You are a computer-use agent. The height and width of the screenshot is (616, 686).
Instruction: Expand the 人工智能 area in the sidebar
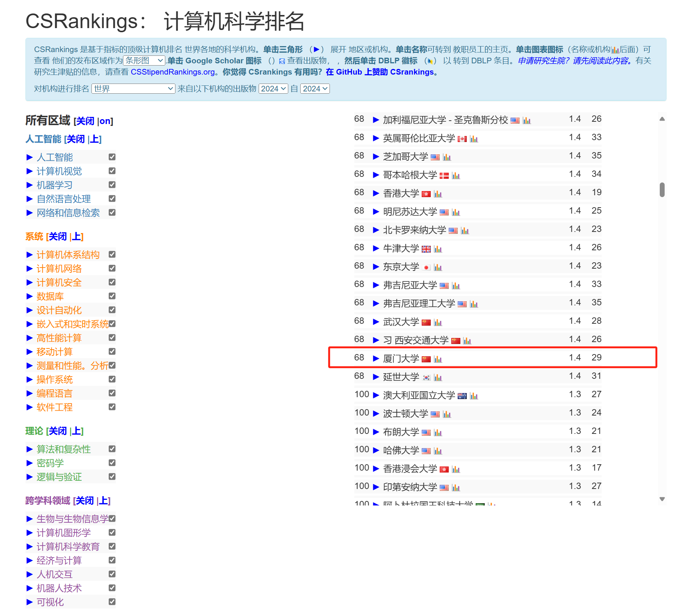(x=30, y=157)
